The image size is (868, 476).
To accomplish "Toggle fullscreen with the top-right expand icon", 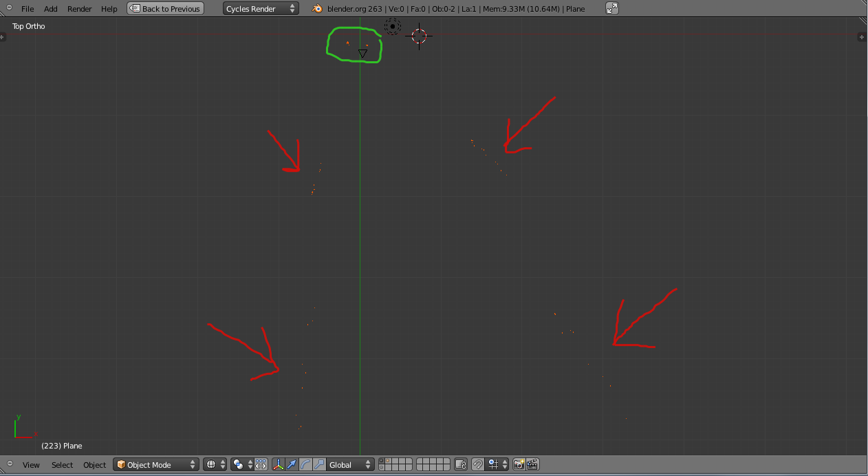I will pyautogui.click(x=612, y=8).
